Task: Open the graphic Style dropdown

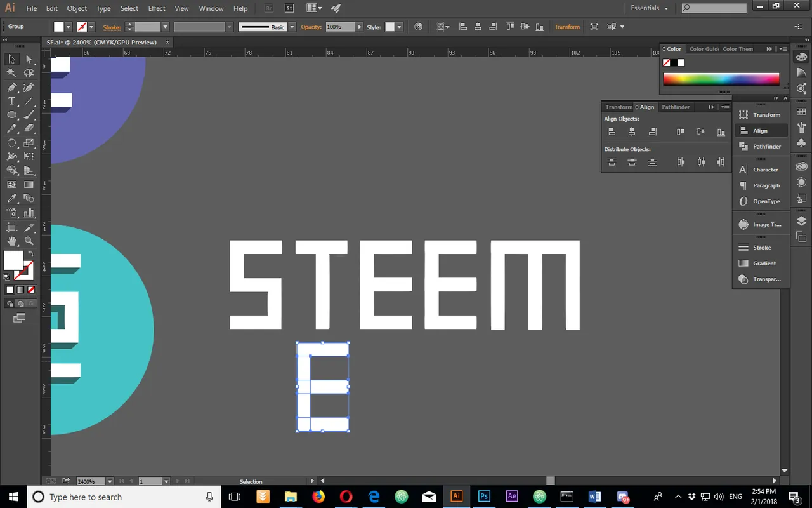Action: click(x=400, y=27)
